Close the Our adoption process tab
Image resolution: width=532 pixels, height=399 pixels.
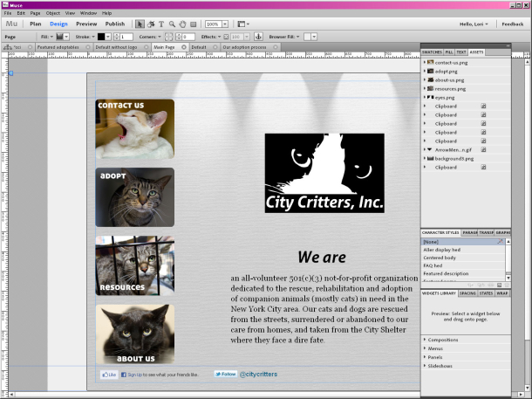[x=276, y=47]
